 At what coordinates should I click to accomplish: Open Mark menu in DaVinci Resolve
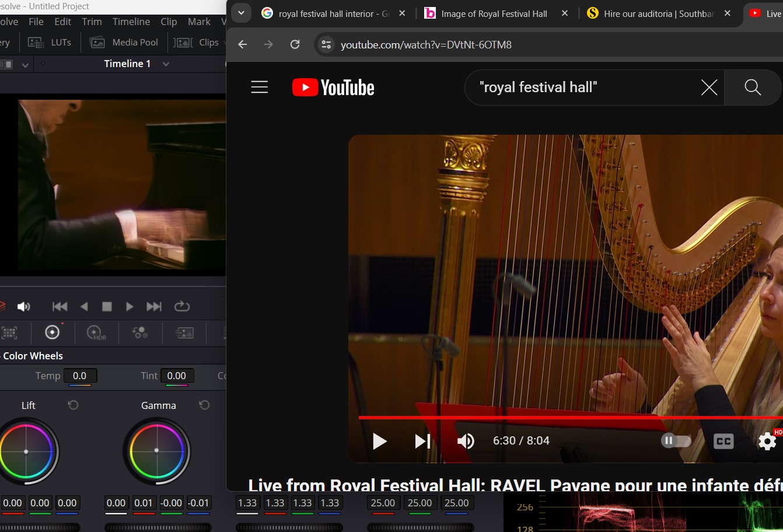[x=199, y=22]
